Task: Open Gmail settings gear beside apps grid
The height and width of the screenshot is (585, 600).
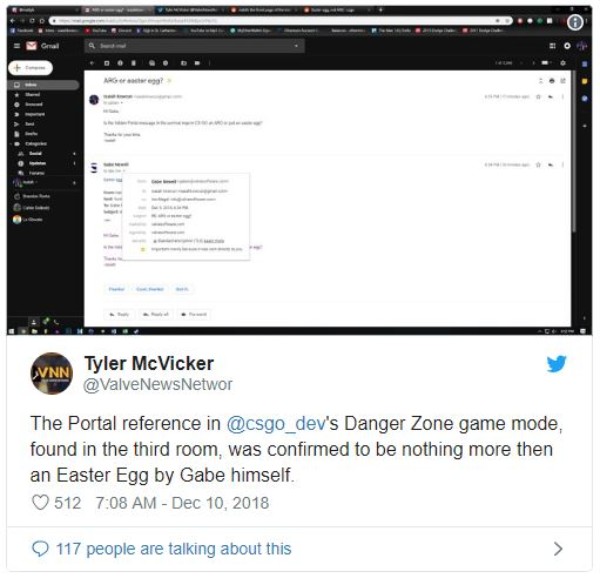Action: (567, 46)
